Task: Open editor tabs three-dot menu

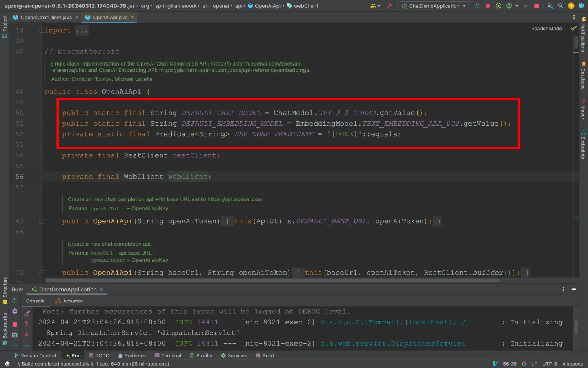Action: [574, 17]
